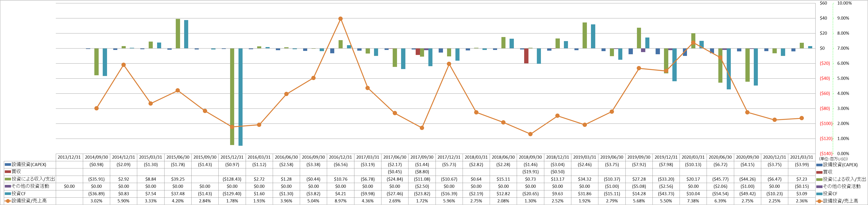Click the 8.97% ratio cell
868x205 pixels.
click(x=340, y=201)
